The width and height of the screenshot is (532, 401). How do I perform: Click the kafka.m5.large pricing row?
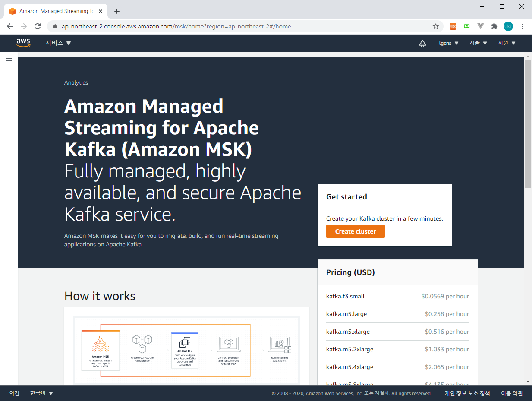(397, 314)
